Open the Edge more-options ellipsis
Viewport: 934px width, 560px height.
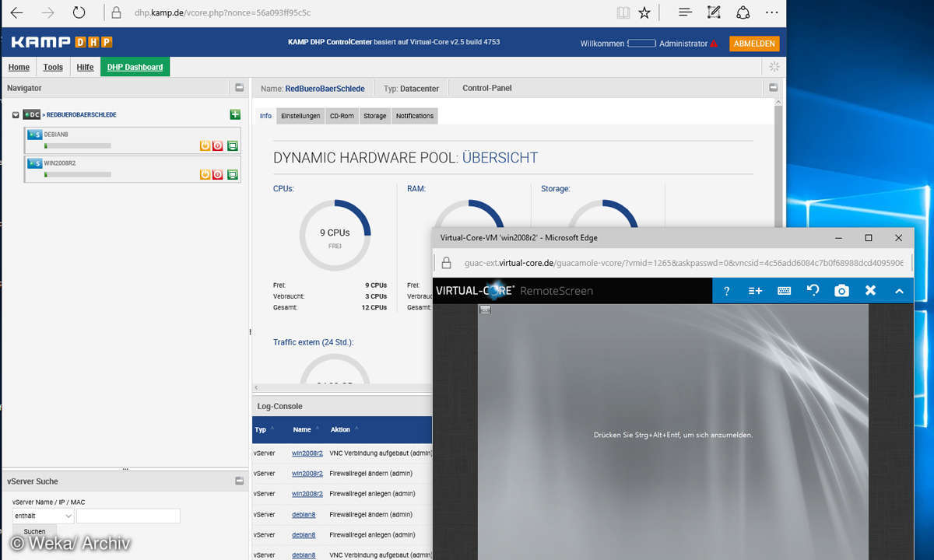coord(771,12)
